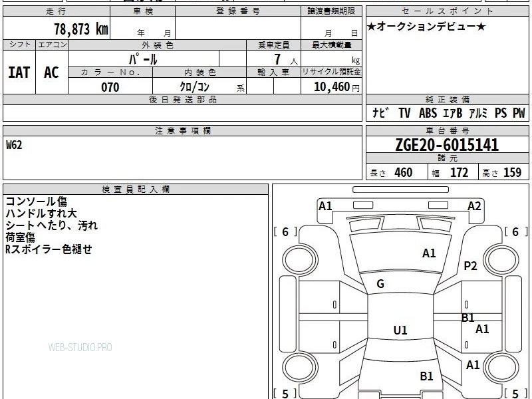Click the length value 460
This screenshot has height=399, width=532.
point(404,172)
